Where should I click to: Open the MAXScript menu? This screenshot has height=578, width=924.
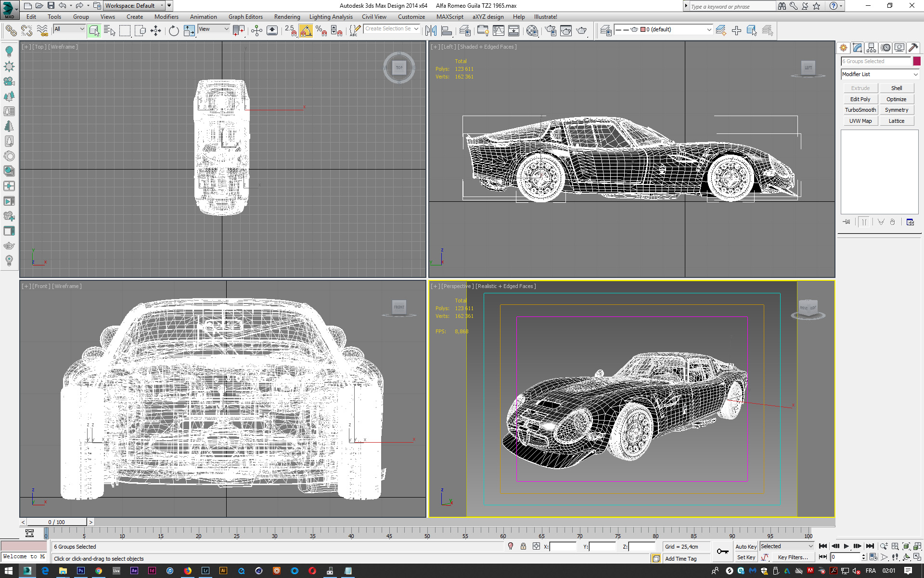pyautogui.click(x=449, y=17)
